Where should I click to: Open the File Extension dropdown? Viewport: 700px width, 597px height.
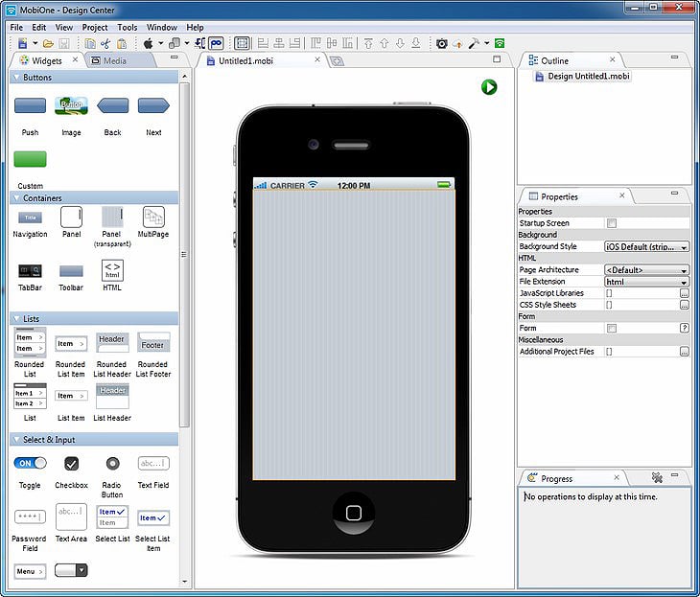point(646,282)
